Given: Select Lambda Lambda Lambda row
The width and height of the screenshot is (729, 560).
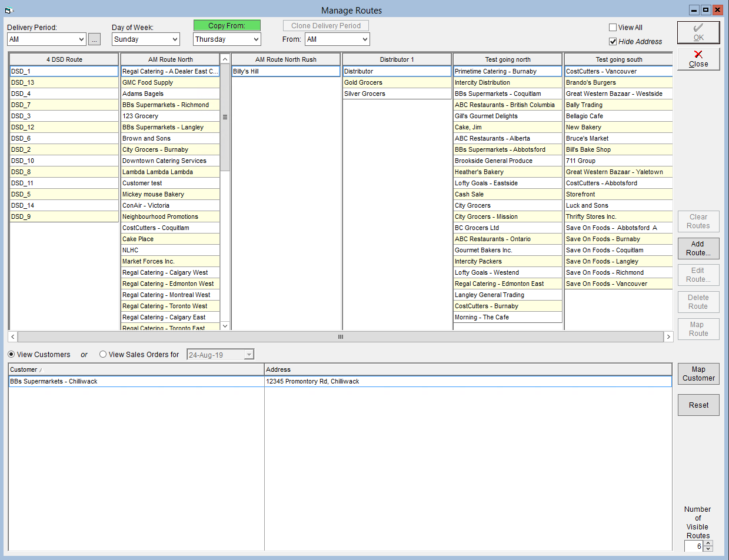Looking at the screenshot, I should tap(170, 172).
